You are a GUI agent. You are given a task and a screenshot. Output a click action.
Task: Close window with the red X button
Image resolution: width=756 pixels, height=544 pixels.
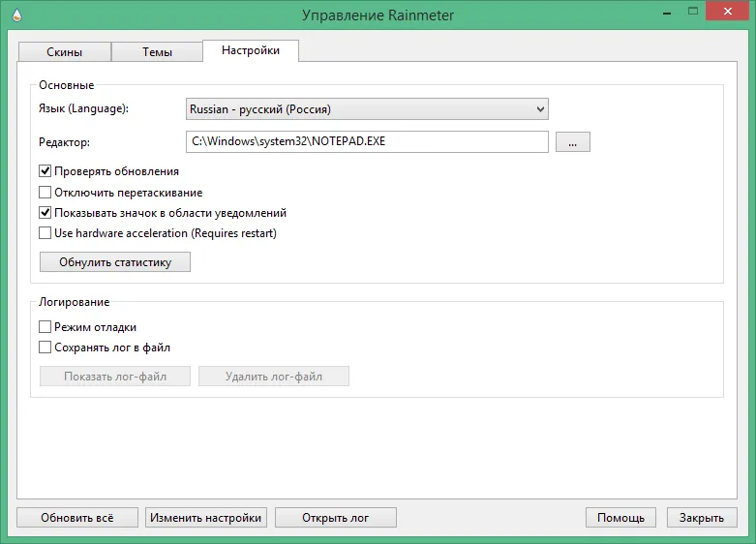(x=728, y=11)
